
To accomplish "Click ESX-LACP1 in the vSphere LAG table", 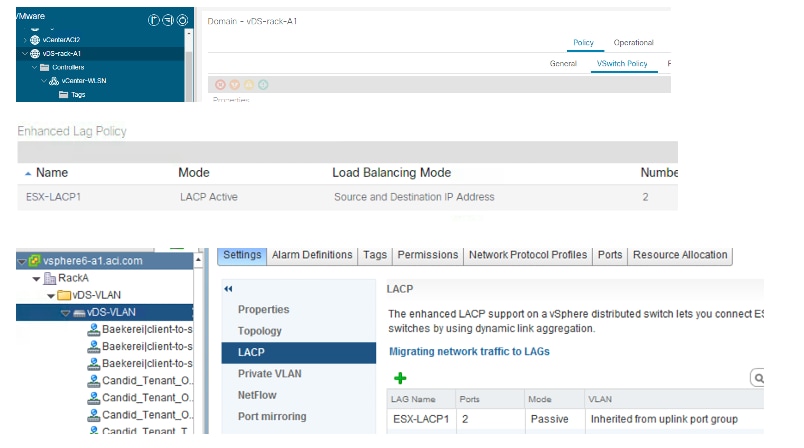I will 421,419.
